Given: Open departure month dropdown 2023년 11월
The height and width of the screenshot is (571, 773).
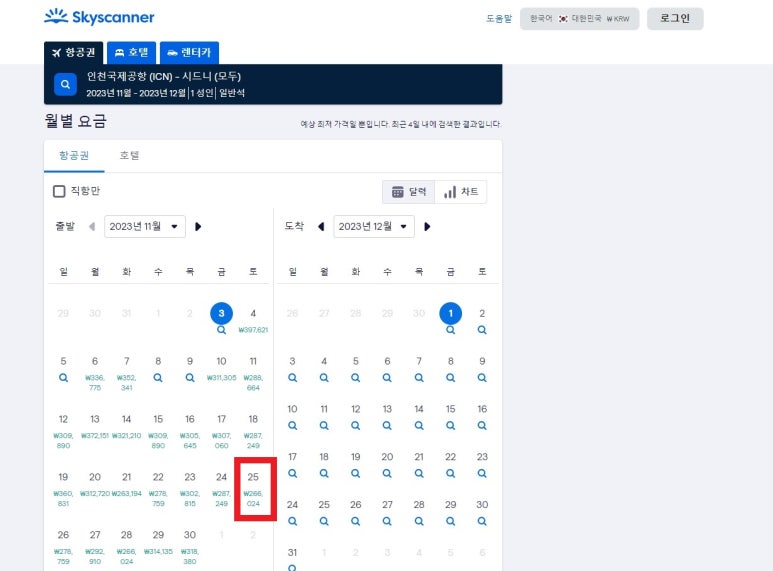Looking at the screenshot, I should click(145, 226).
